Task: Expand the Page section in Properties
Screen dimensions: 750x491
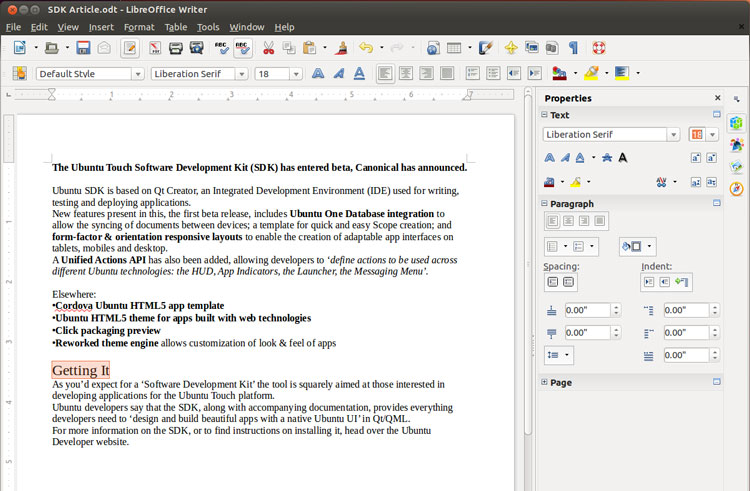Action: click(x=544, y=382)
